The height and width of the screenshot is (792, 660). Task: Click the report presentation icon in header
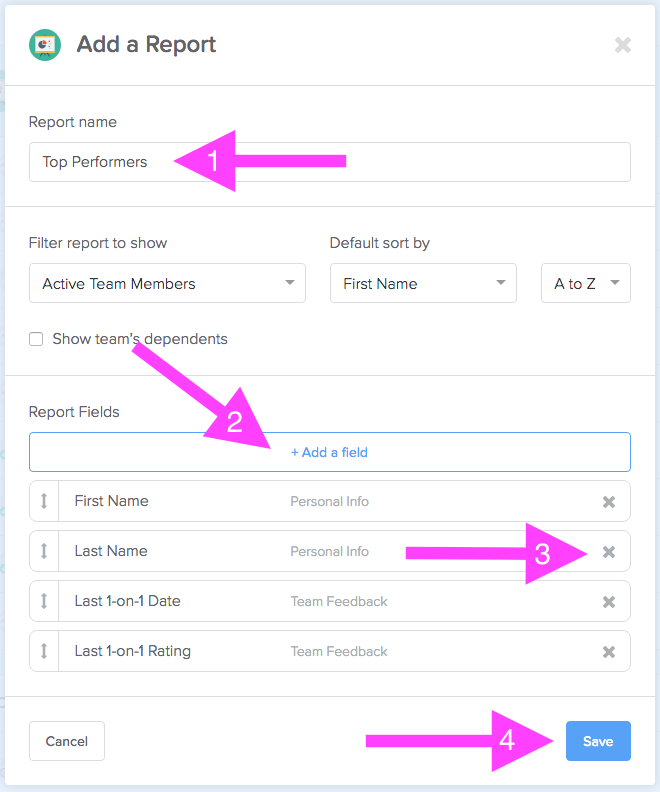(x=45, y=45)
